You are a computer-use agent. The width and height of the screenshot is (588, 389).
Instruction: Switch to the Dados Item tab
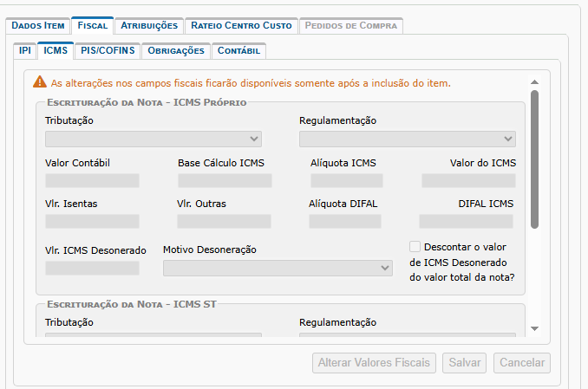point(37,26)
